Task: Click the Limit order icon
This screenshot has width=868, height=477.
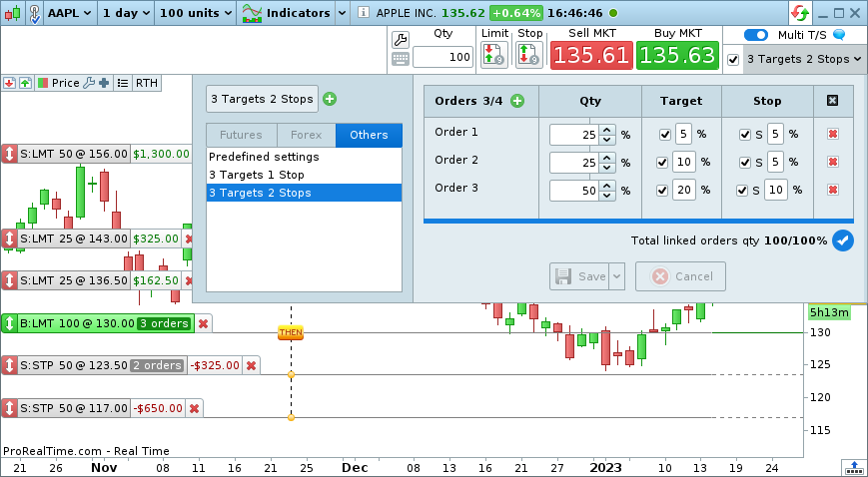Action: (494, 55)
